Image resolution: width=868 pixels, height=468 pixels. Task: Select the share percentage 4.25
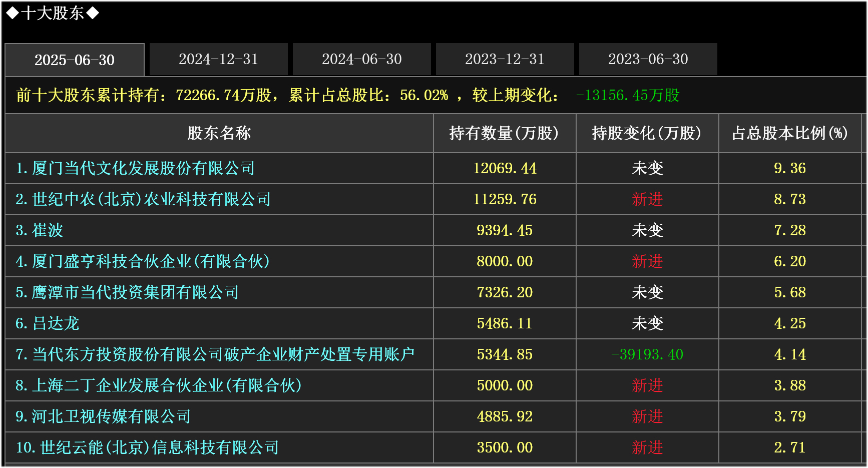(x=790, y=323)
